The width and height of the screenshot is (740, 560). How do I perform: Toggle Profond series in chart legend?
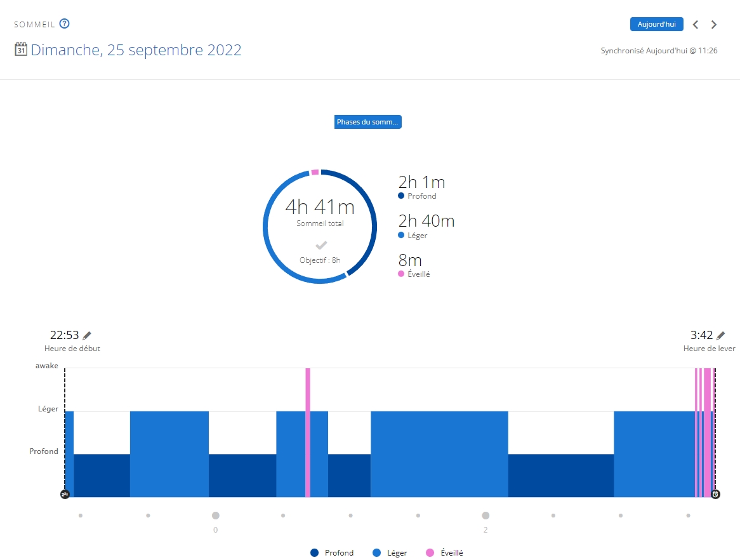click(332, 553)
